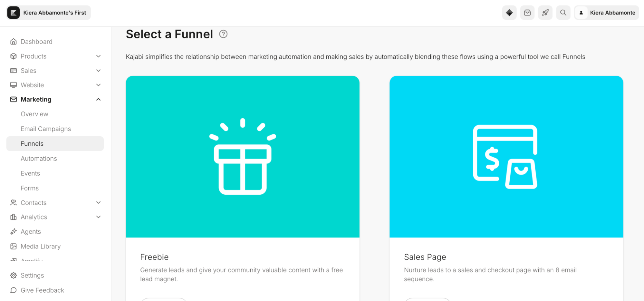Open Events under Marketing

[30, 173]
